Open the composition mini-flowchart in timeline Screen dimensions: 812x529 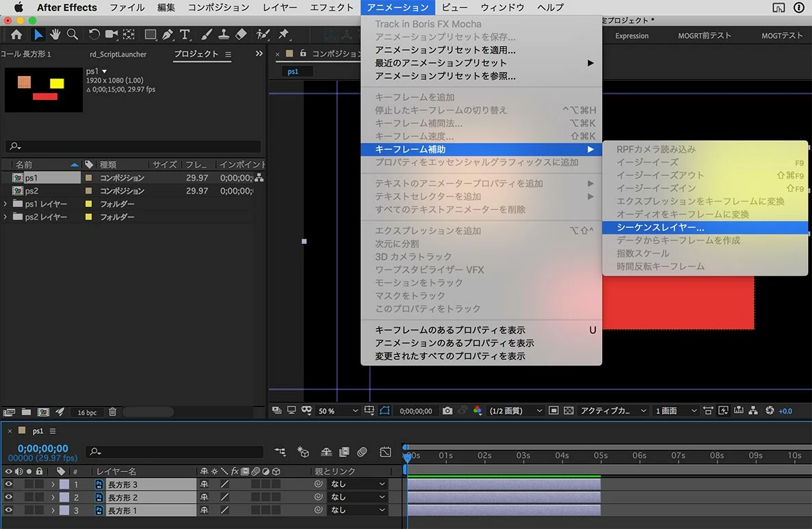280,452
